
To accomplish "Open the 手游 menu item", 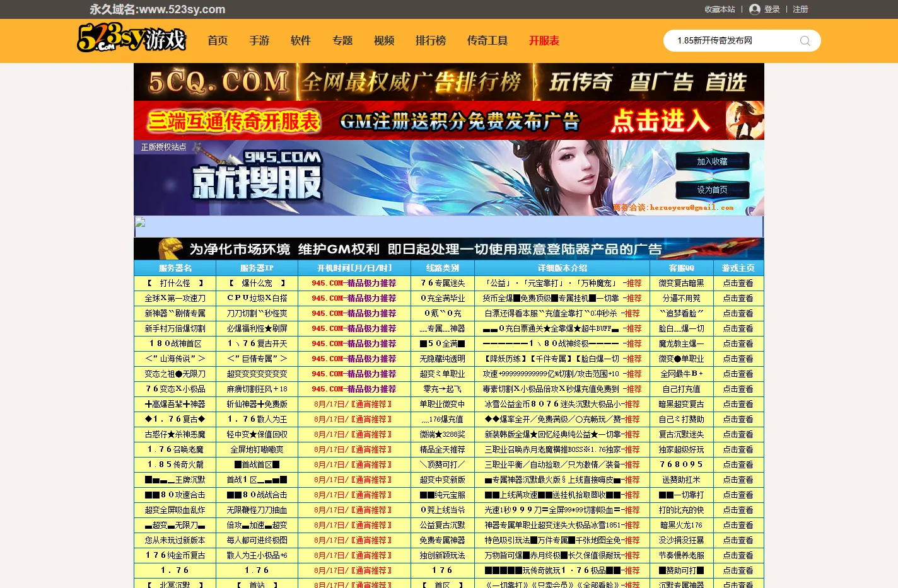I will pos(259,41).
